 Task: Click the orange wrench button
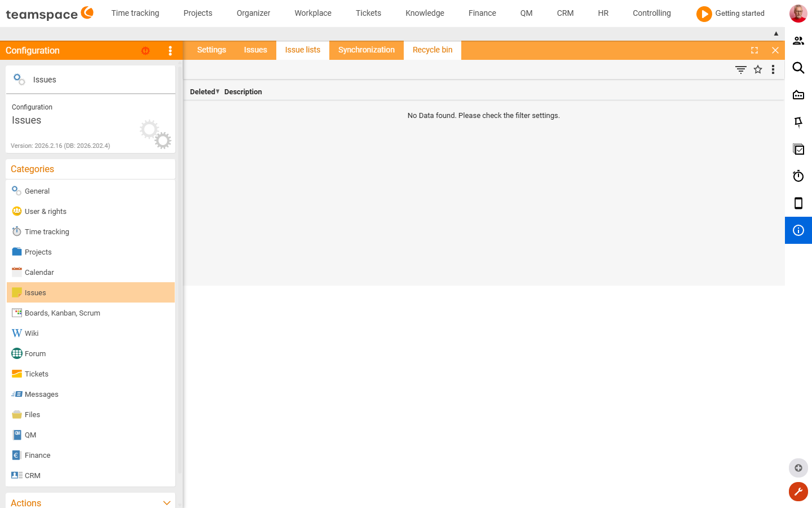click(798, 492)
